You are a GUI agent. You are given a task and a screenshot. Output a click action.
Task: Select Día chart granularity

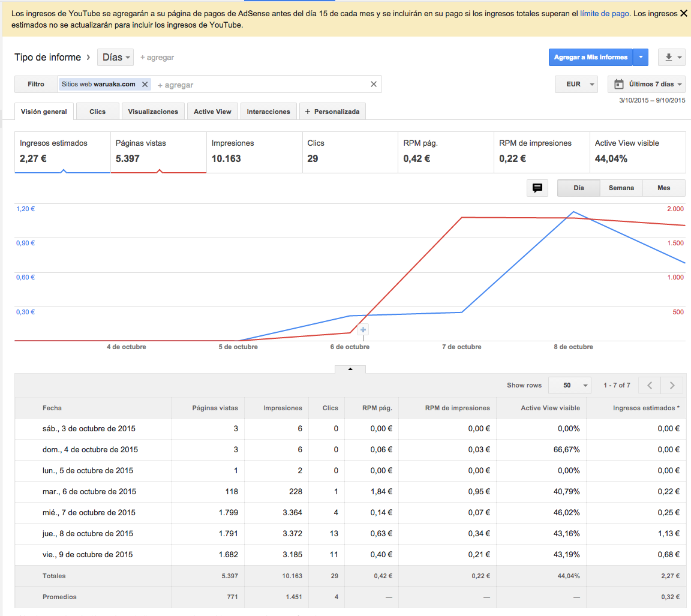579,188
